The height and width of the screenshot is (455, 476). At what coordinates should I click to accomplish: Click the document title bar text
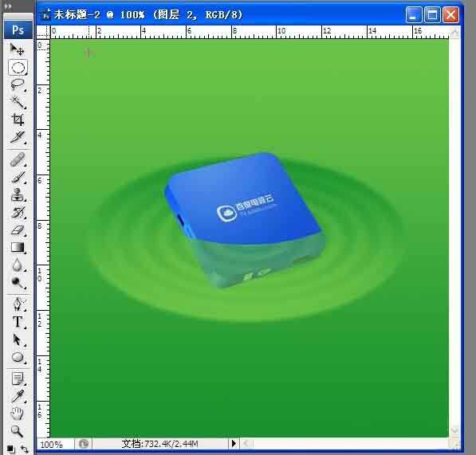(148, 14)
